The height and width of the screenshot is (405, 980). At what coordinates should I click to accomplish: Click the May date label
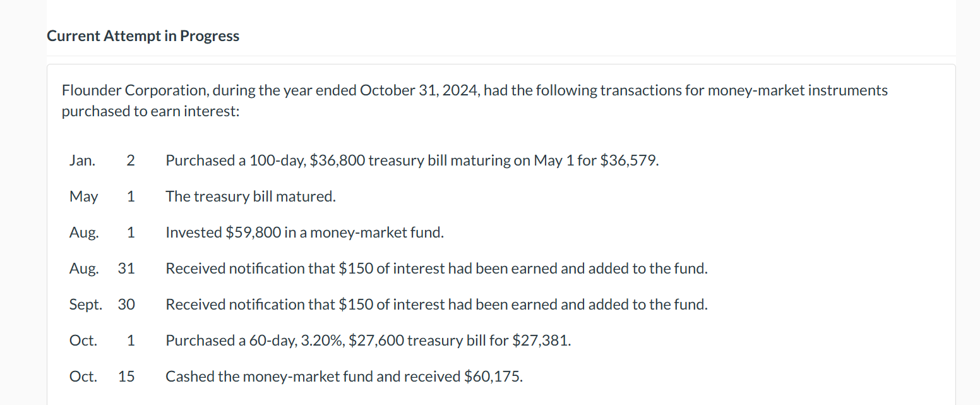pyautogui.click(x=83, y=196)
